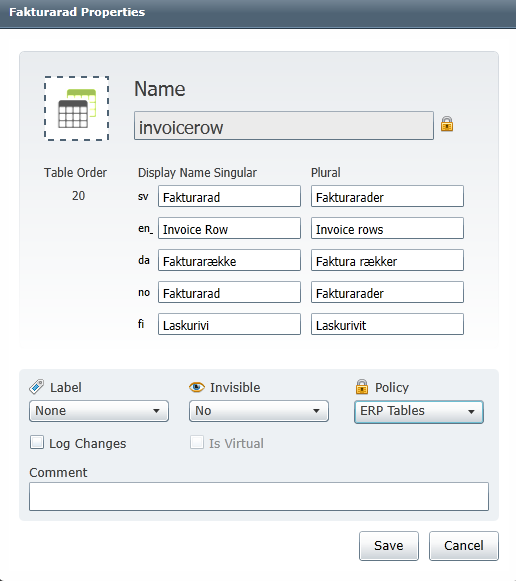Select the Norwegian plural field Fakturarader
516x581 pixels.
(387, 292)
